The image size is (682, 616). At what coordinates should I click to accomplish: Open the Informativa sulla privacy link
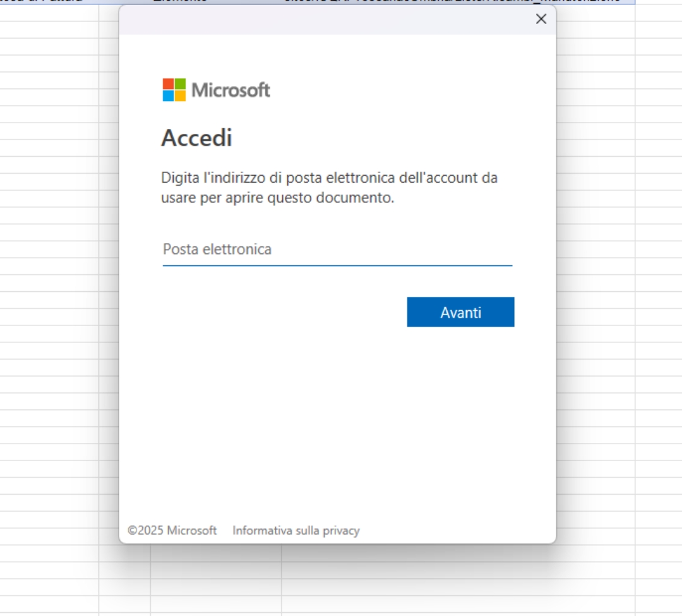tap(296, 531)
